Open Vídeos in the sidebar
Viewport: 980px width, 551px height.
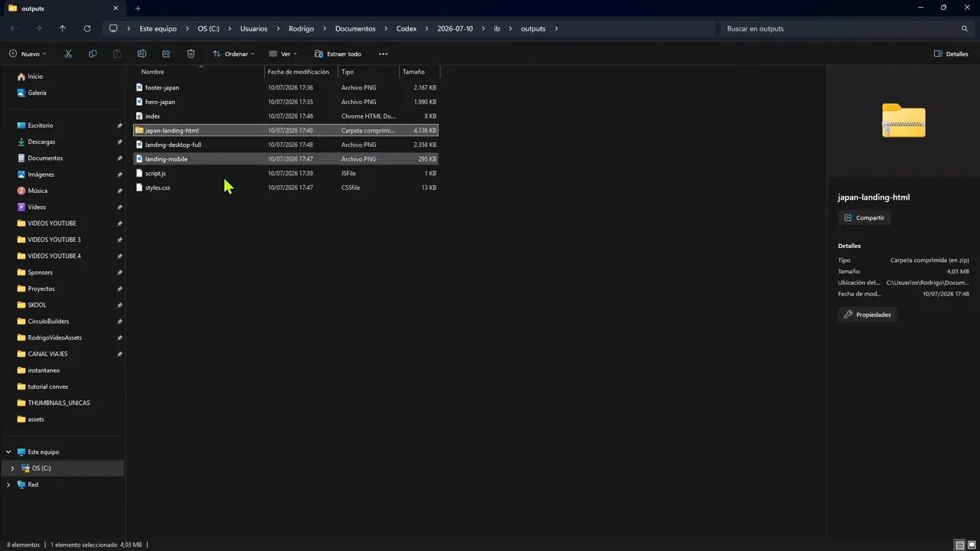click(x=37, y=207)
